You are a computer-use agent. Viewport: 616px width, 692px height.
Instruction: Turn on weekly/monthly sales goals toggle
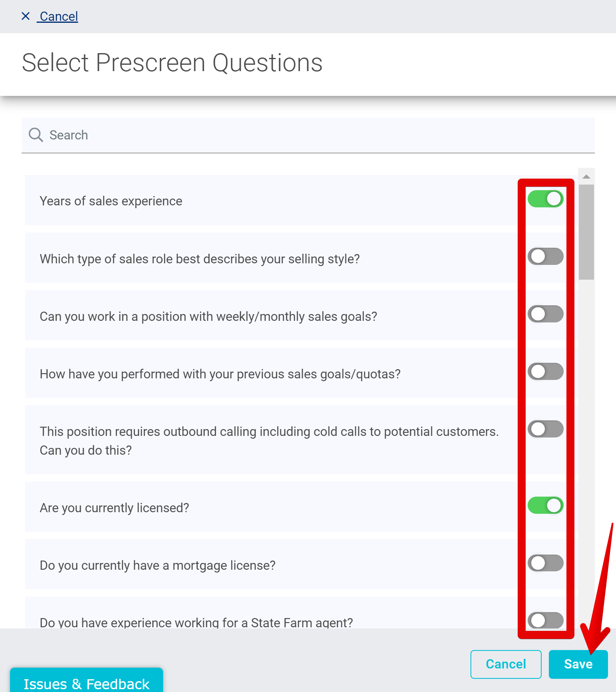(545, 314)
